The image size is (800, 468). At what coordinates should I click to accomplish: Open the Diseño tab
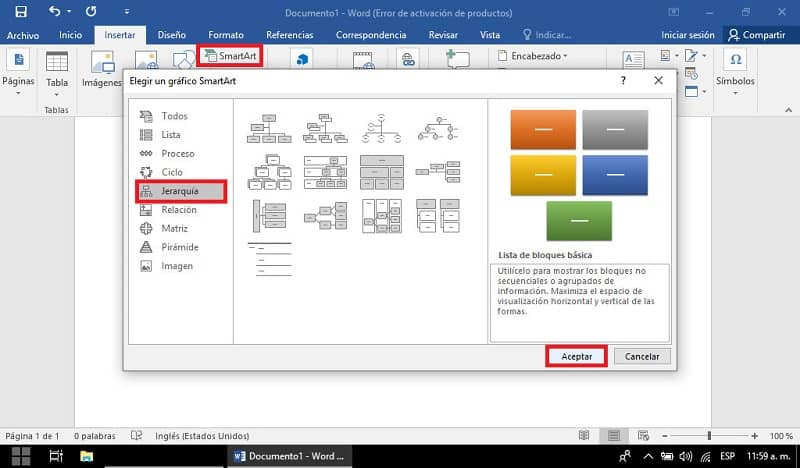click(171, 35)
